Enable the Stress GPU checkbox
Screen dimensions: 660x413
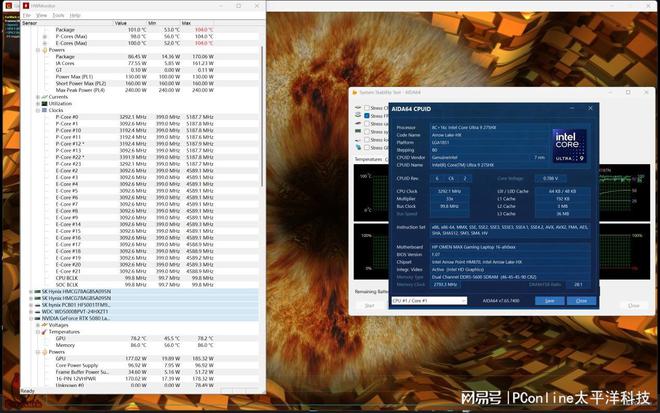367,148
